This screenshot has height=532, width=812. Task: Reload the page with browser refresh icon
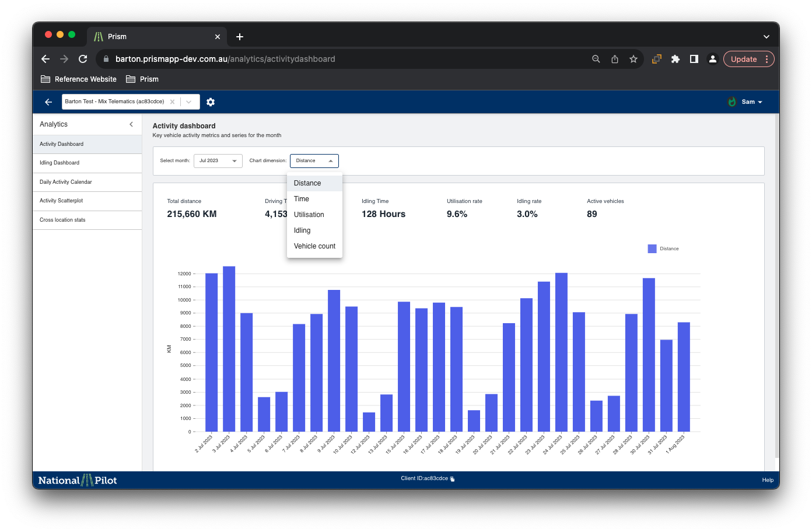point(83,59)
